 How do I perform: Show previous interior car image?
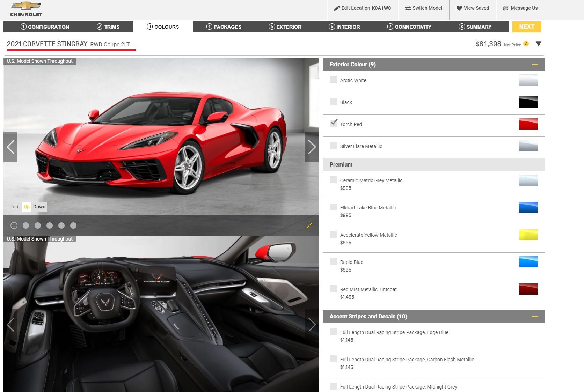[11, 325]
